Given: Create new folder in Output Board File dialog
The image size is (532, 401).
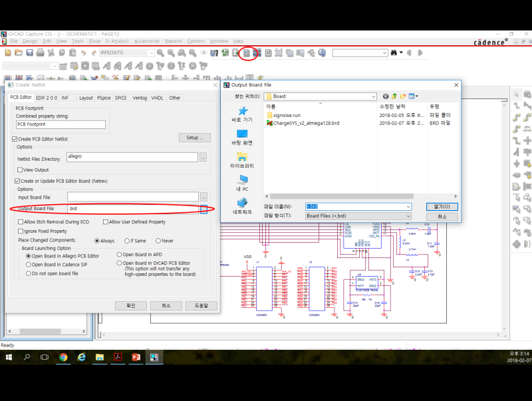Looking at the screenshot, I should point(403,96).
